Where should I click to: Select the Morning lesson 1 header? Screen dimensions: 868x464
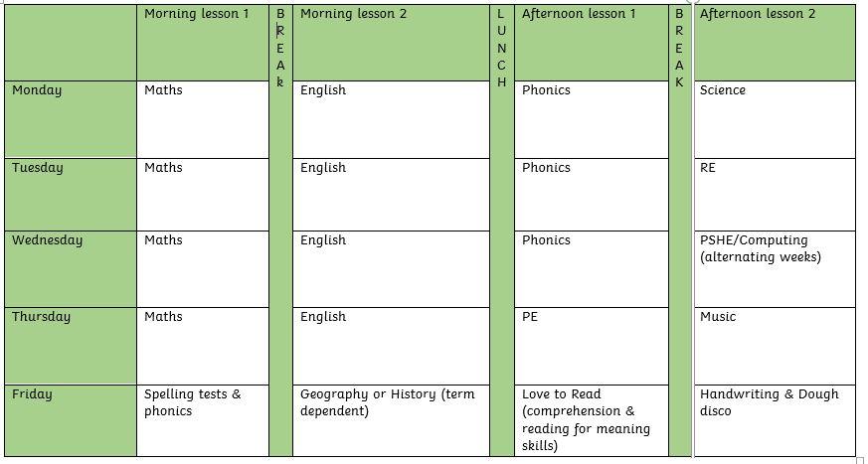pos(203,43)
